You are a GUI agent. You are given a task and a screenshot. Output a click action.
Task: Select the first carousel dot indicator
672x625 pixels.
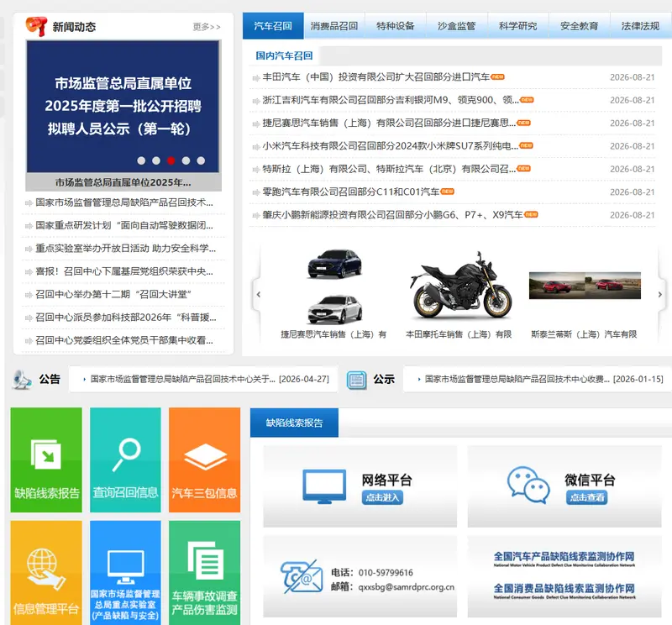pos(141,160)
